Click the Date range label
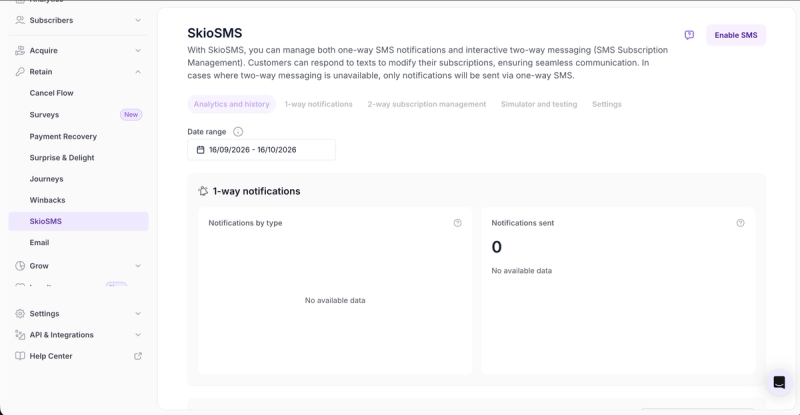The height and width of the screenshot is (415, 800). coord(207,132)
